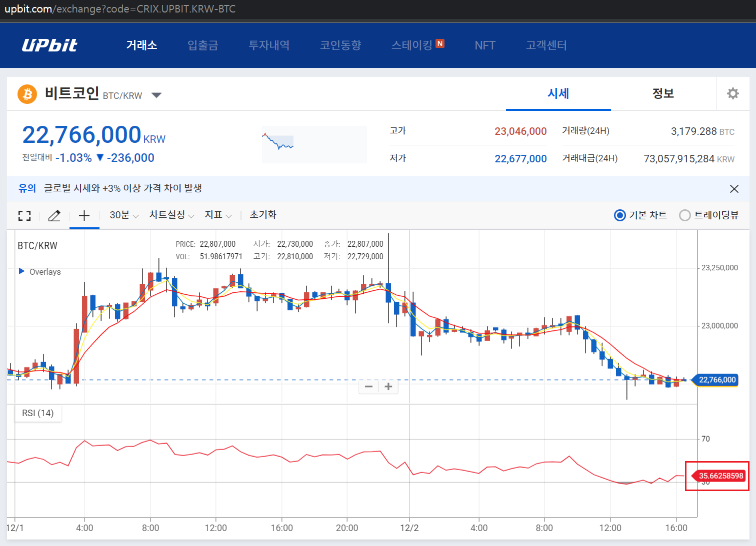Click the 23,000,000 price axis label
Viewport: 756px width, 546px height.
(x=719, y=326)
